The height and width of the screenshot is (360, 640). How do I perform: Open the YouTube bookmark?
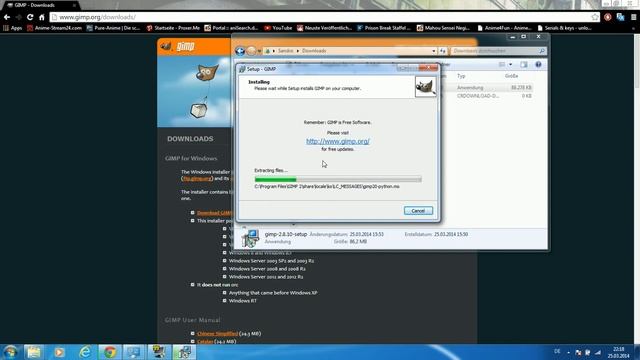point(278,28)
